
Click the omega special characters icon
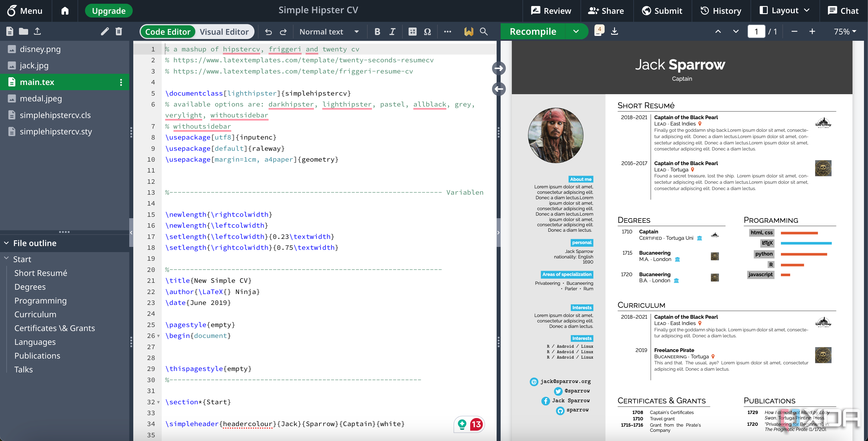(427, 32)
